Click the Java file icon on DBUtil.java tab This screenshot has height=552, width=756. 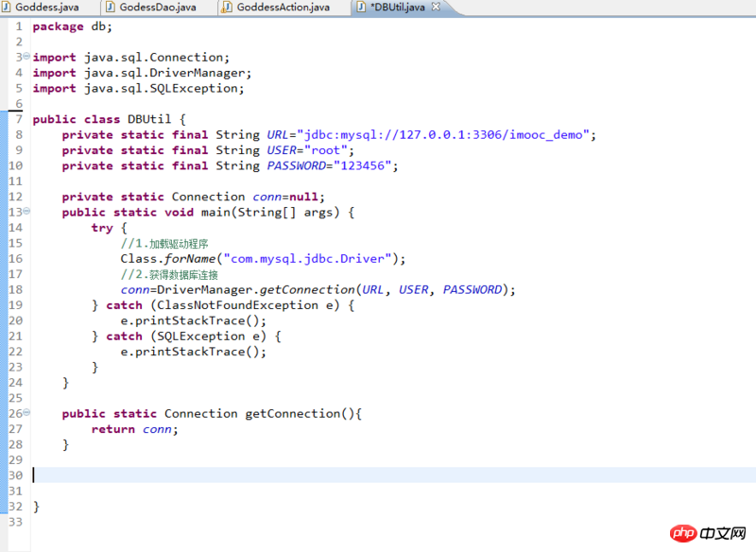tap(361, 8)
